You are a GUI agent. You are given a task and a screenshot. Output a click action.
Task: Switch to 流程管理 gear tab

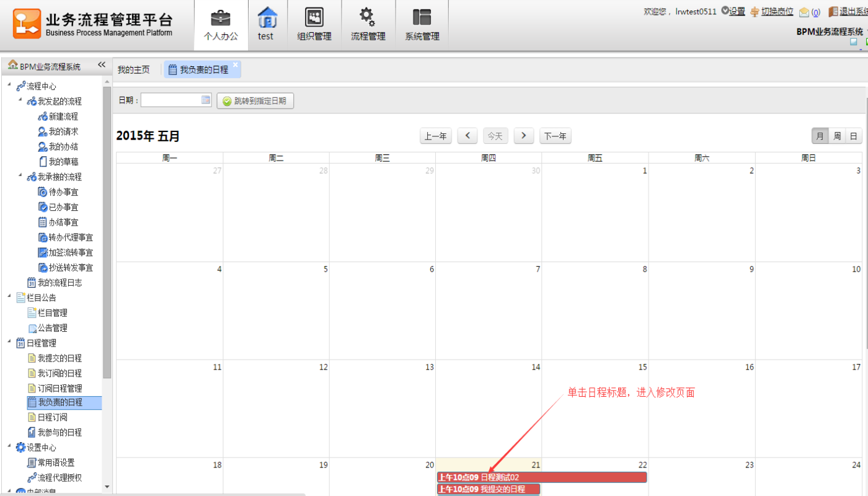[x=368, y=25]
